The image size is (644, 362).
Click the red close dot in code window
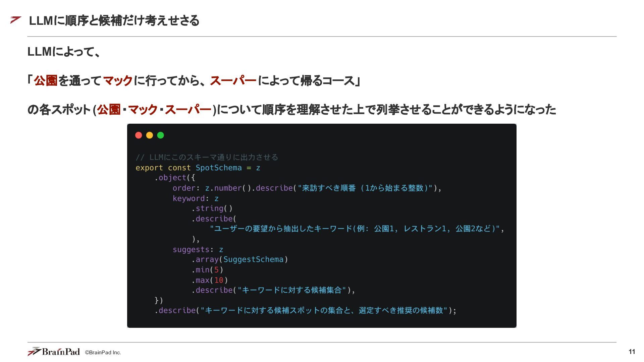tap(139, 135)
